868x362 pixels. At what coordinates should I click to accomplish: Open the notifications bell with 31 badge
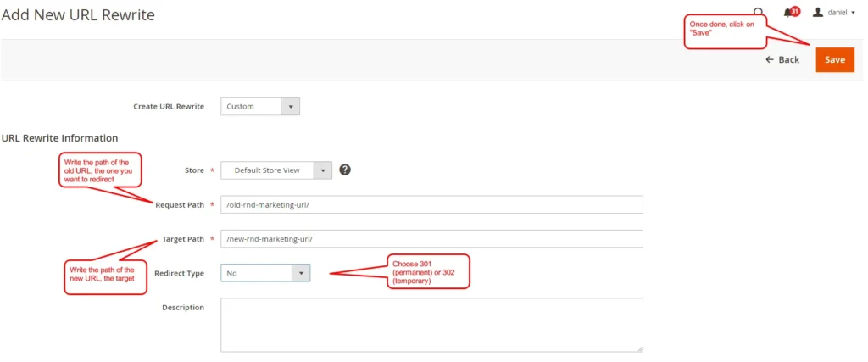[792, 12]
